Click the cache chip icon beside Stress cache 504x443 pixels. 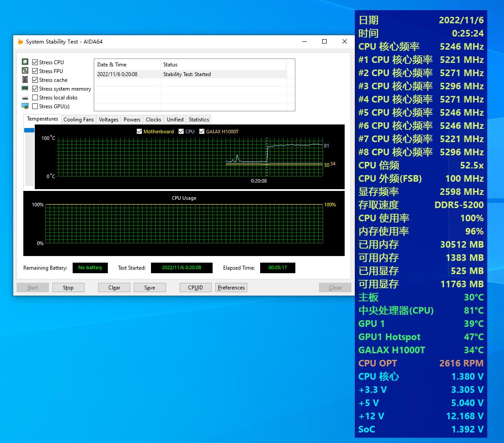tap(25, 80)
